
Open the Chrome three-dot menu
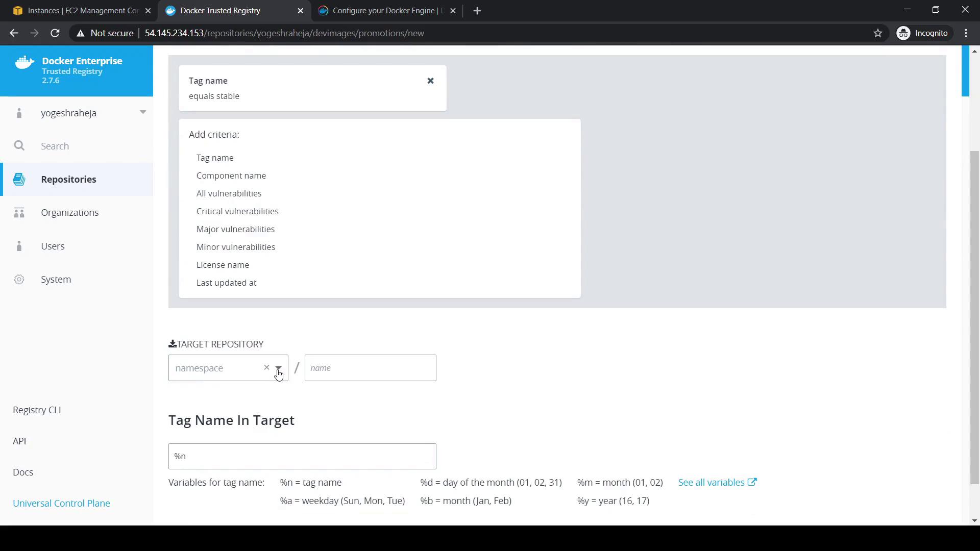point(966,33)
